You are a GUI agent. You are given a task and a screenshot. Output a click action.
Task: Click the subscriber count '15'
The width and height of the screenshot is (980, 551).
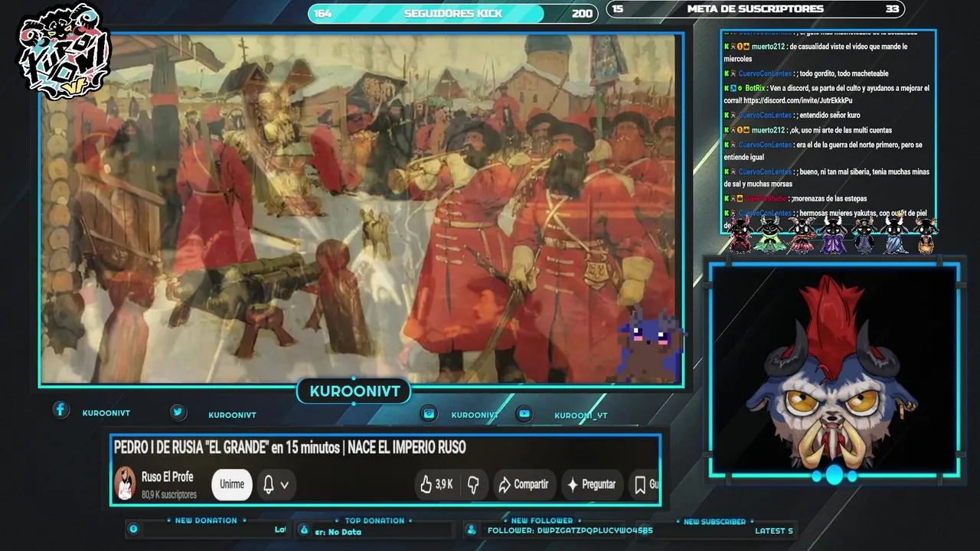pyautogui.click(x=618, y=9)
